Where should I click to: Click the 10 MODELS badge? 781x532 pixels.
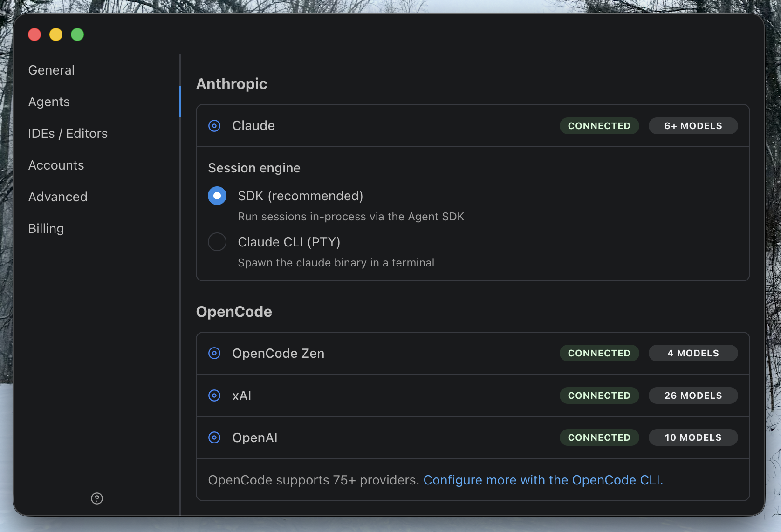coord(693,437)
